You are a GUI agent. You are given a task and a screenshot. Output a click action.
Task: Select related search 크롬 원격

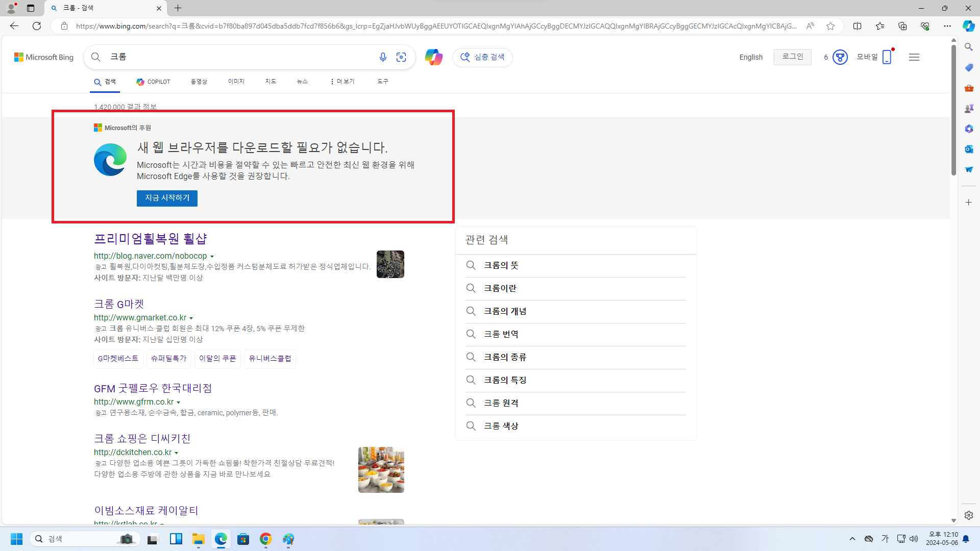point(501,403)
